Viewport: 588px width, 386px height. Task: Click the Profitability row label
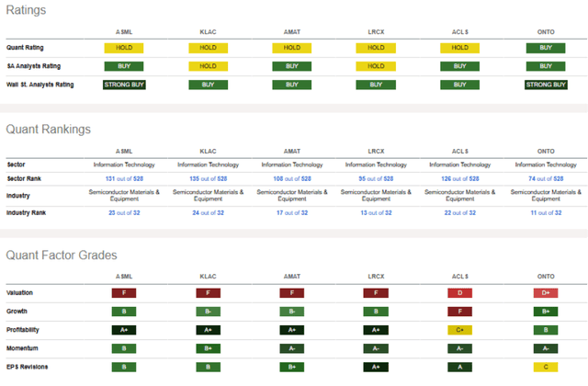23,330
